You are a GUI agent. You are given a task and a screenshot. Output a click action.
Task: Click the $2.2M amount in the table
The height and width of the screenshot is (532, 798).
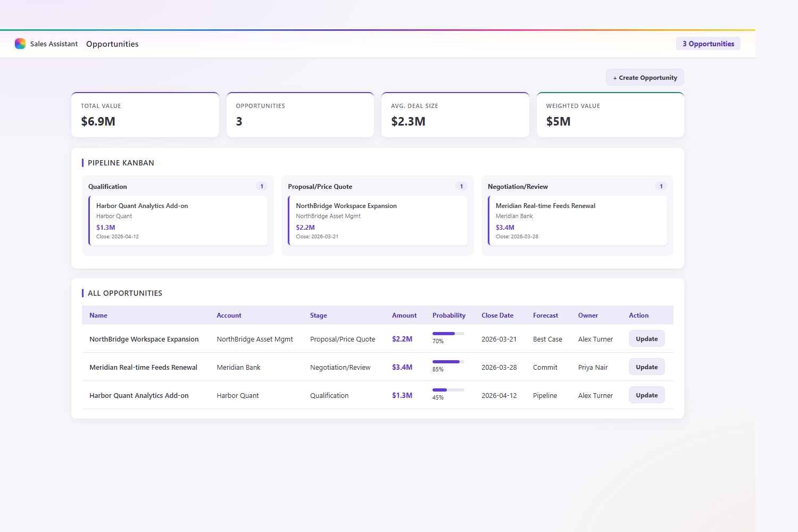pyautogui.click(x=402, y=339)
